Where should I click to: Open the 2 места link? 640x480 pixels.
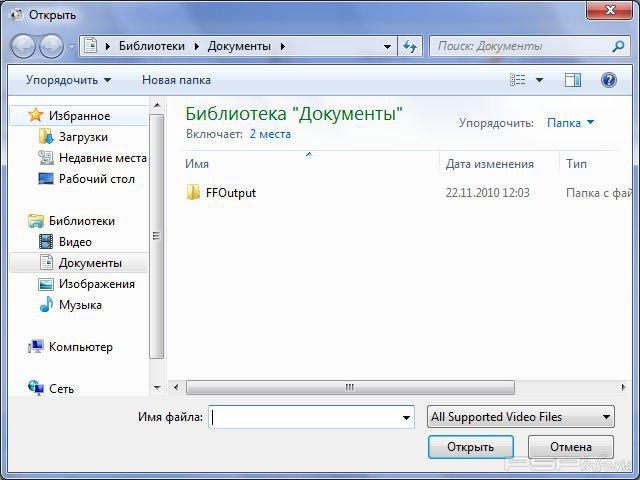(x=270, y=134)
